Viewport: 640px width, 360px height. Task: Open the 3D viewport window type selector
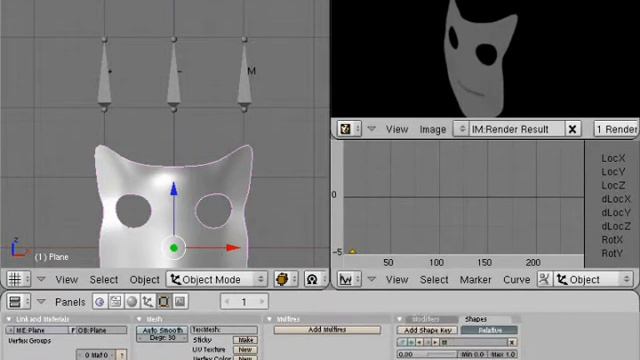tap(18, 279)
